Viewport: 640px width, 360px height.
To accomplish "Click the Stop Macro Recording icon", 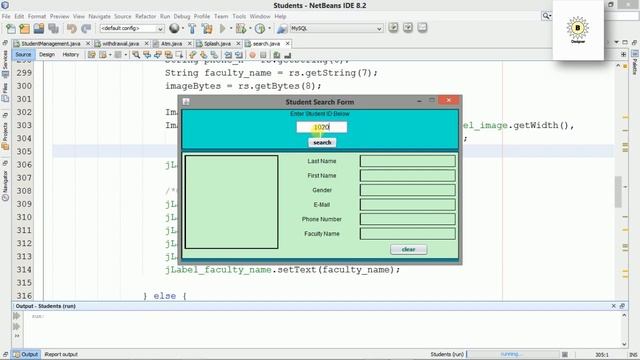I will tap(263, 55).
